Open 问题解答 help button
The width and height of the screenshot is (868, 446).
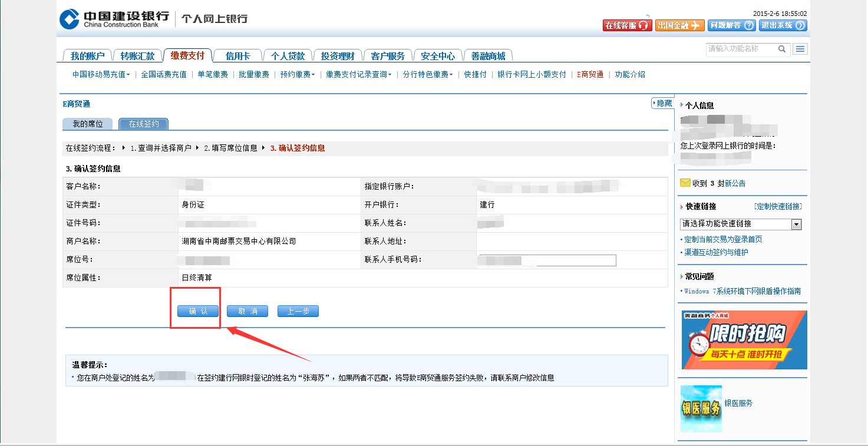[x=731, y=25]
